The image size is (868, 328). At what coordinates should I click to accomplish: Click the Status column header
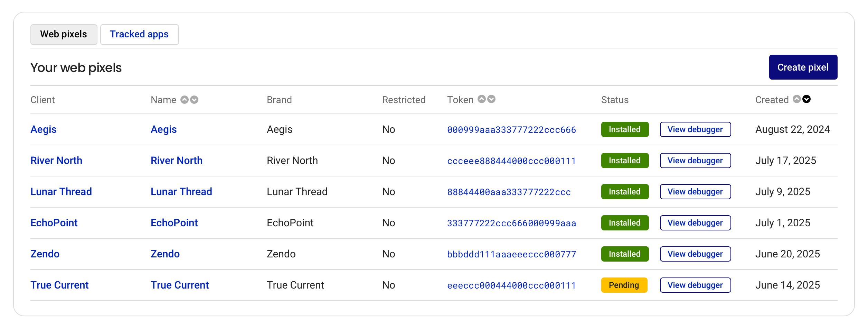[614, 100]
